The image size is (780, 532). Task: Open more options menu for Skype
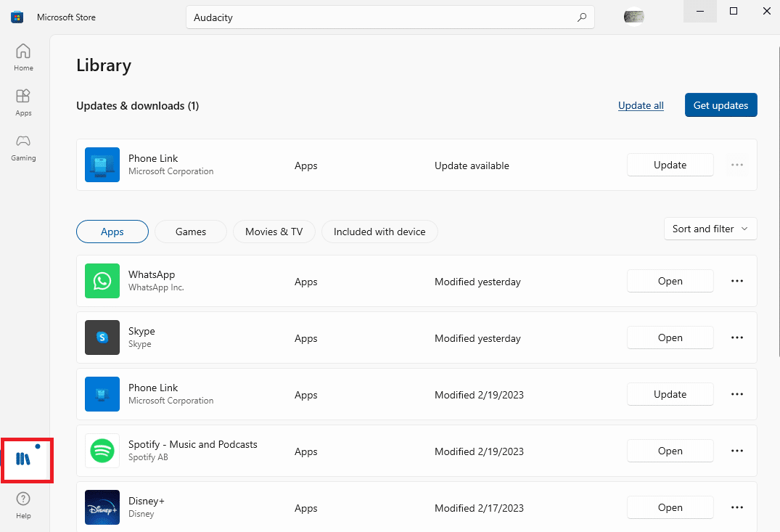click(x=737, y=337)
